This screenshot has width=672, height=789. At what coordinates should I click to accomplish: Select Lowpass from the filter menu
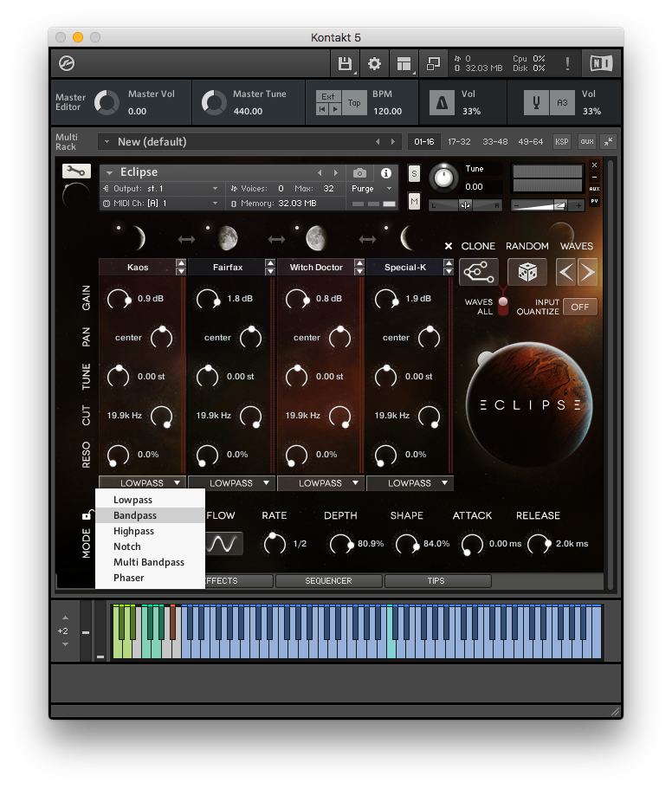coord(150,500)
